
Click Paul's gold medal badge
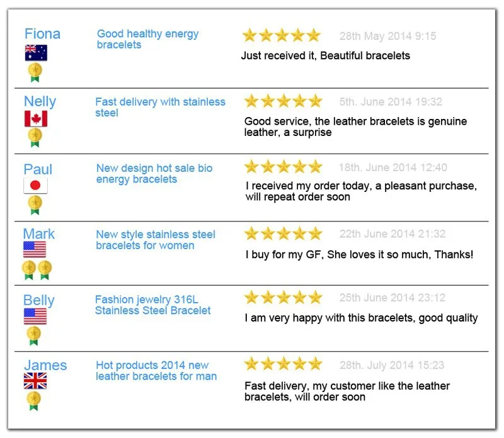pyautogui.click(x=35, y=204)
